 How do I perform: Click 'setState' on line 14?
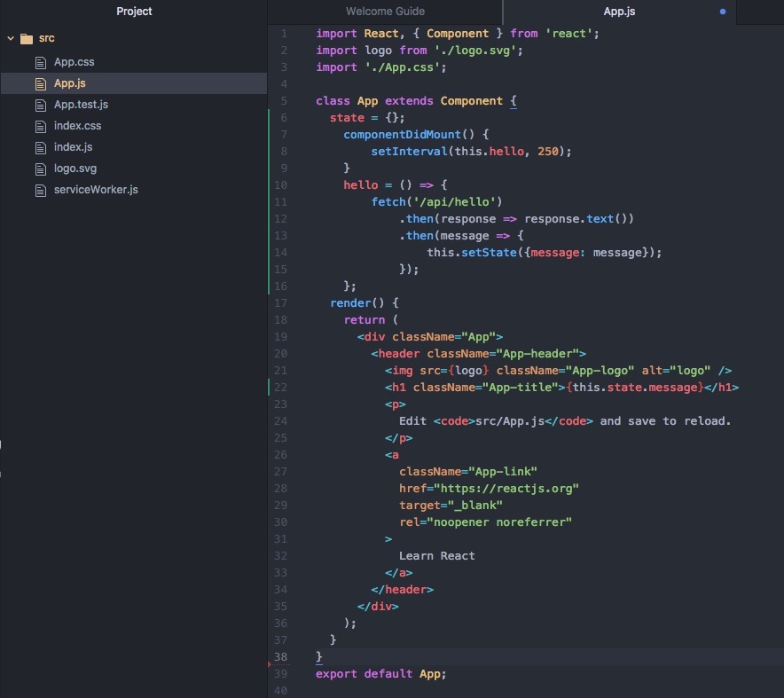tap(489, 253)
